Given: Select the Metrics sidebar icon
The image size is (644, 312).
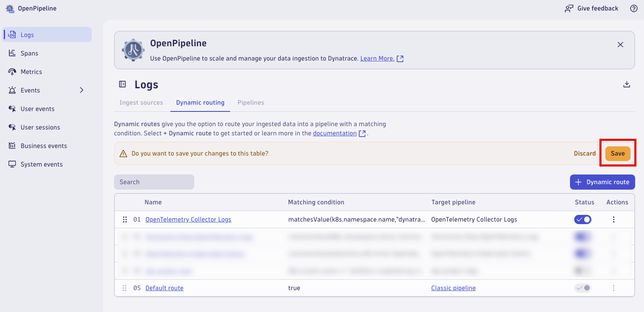Looking at the screenshot, I should point(12,72).
